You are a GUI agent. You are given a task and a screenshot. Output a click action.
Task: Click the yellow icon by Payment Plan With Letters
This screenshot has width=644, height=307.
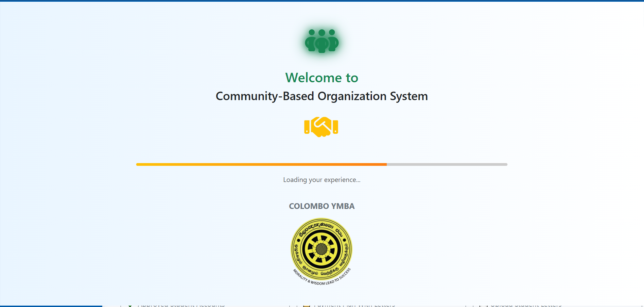(x=307, y=305)
